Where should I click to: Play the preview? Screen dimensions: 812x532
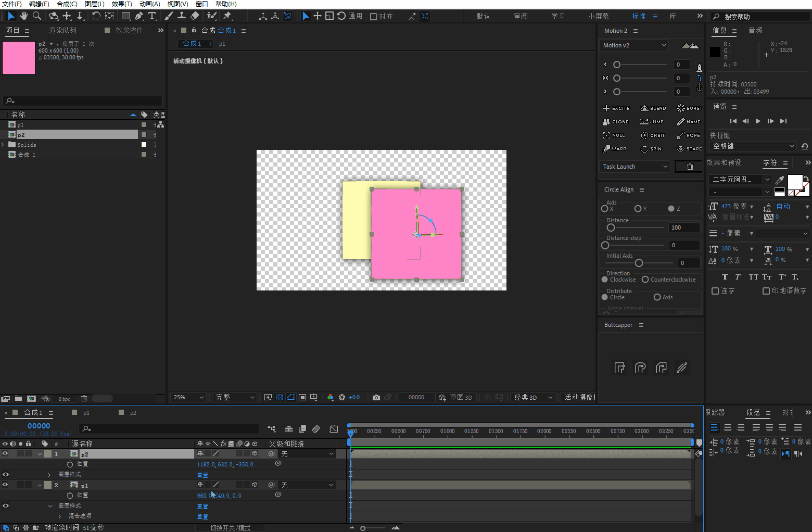758,121
